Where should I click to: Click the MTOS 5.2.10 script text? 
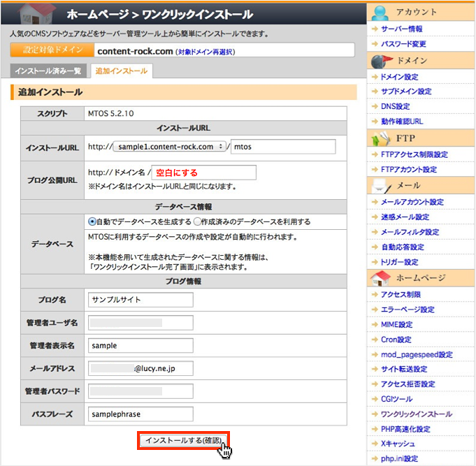coord(111,113)
